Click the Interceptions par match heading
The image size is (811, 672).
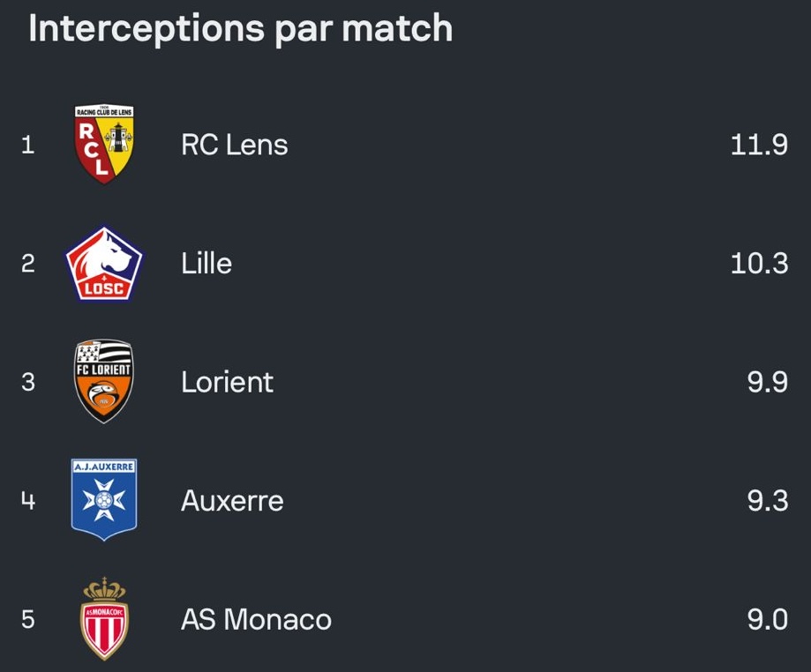click(x=240, y=28)
